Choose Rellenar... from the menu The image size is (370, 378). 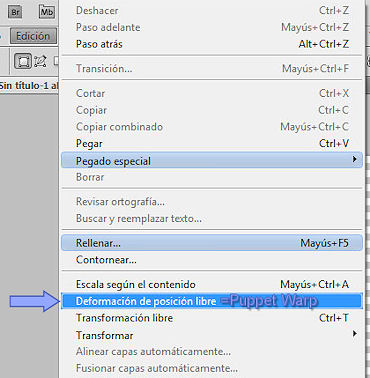[212, 243]
